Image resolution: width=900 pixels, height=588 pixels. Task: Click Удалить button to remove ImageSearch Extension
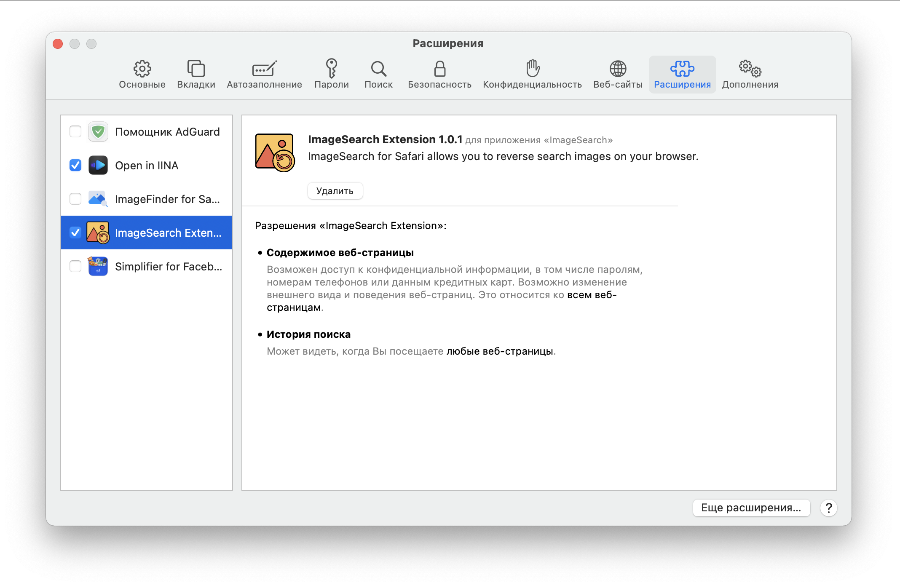click(x=335, y=191)
